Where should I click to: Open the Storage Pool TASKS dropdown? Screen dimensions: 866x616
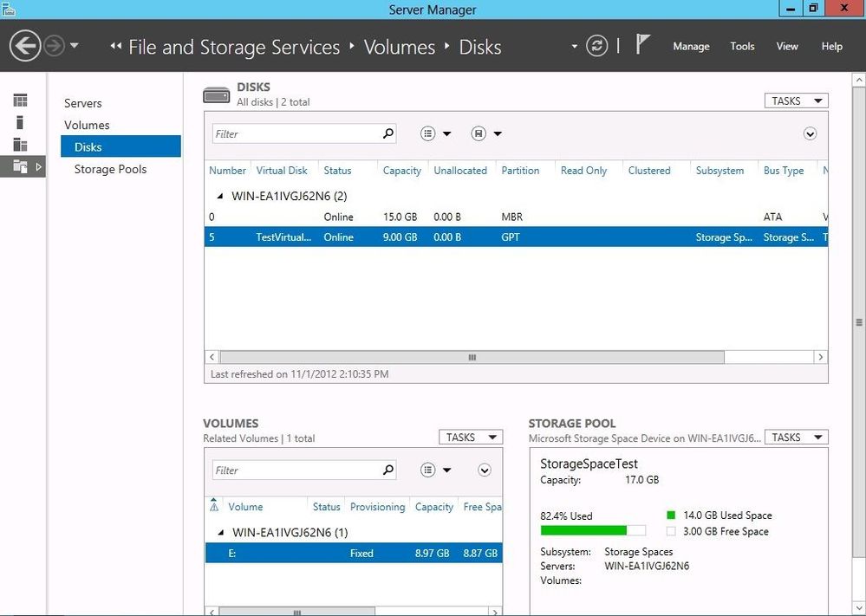tap(796, 438)
